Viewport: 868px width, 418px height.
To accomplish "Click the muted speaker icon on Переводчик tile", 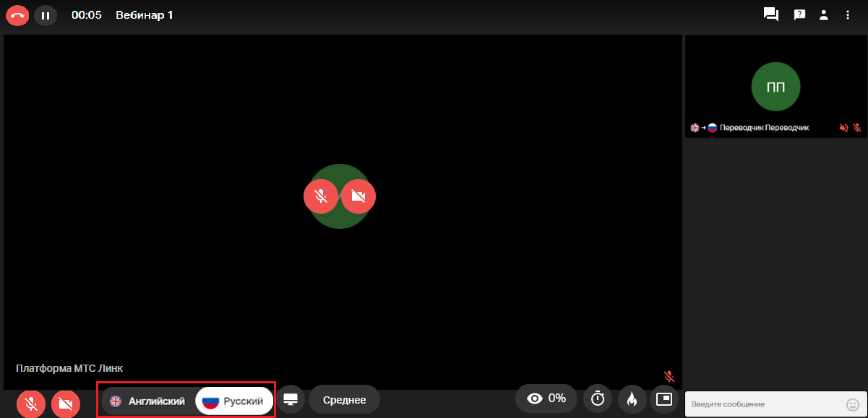I will [843, 128].
